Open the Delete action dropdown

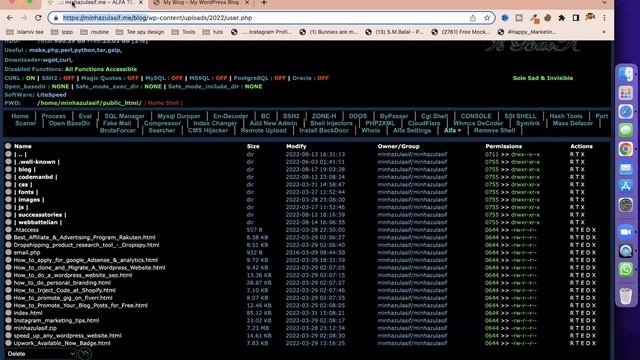pos(40,354)
